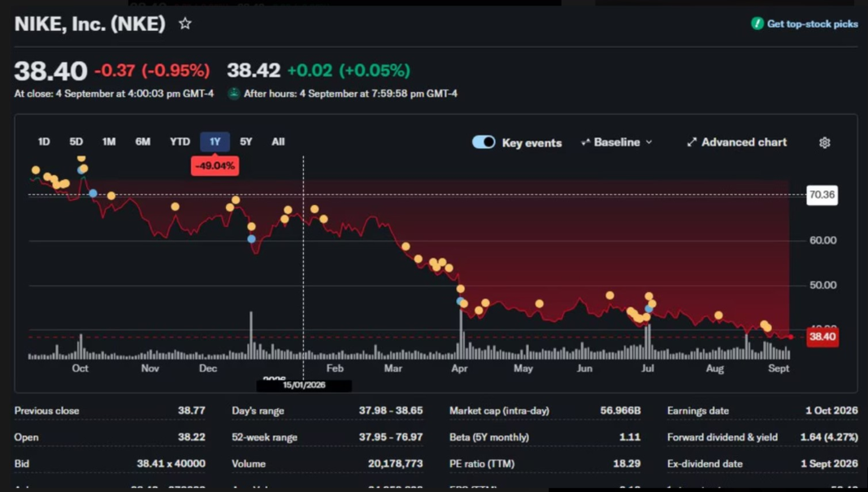Click the after-hours price 38.42
The width and height of the screenshot is (868, 492).
pos(254,71)
